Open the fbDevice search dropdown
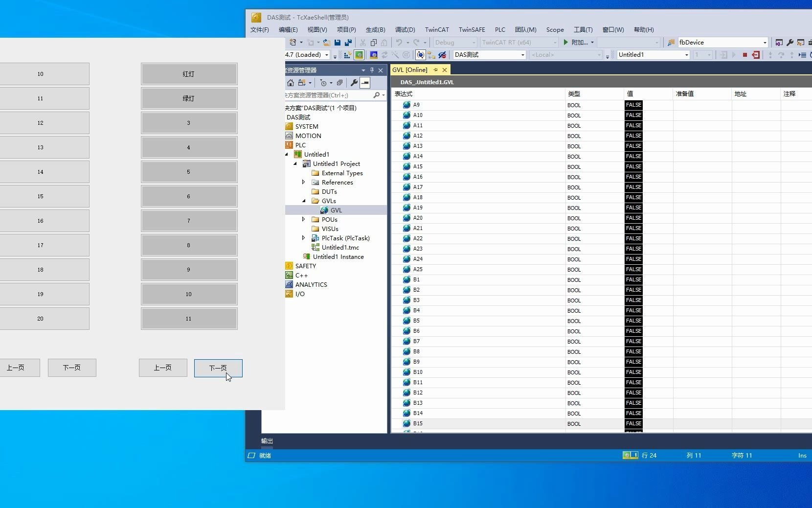The width and height of the screenshot is (812, 508). pyautogui.click(x=766, y=43)
